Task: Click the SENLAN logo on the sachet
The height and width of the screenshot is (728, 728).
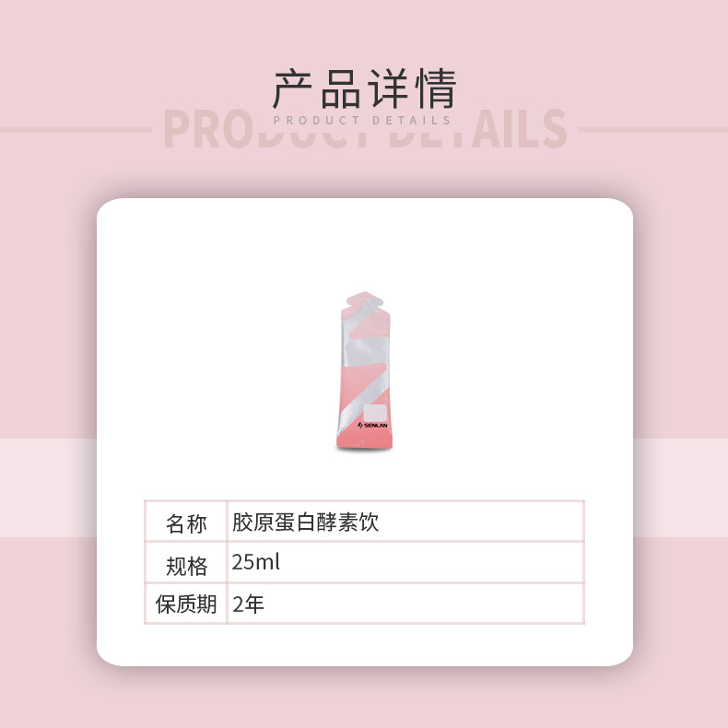Action: (x=373, y=426)
